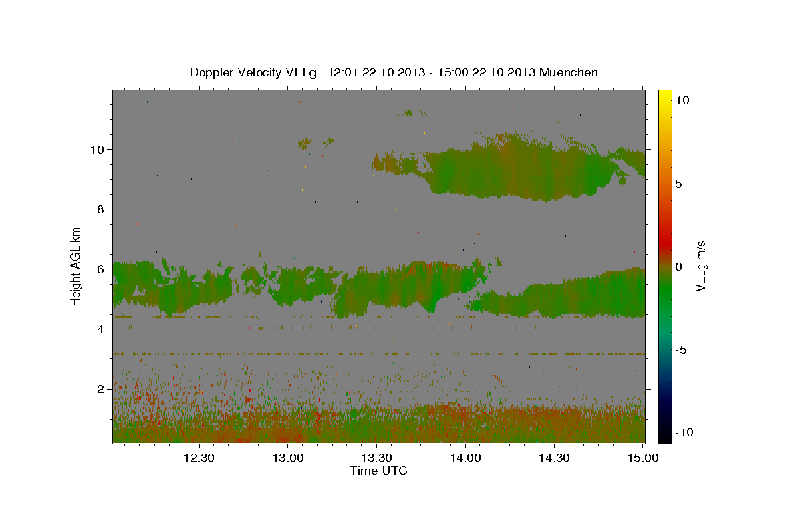Image resolution: width=798 pixels, height=532 pixels.
Task: Click the colorbar value 10 label
Action: point(682,100)
